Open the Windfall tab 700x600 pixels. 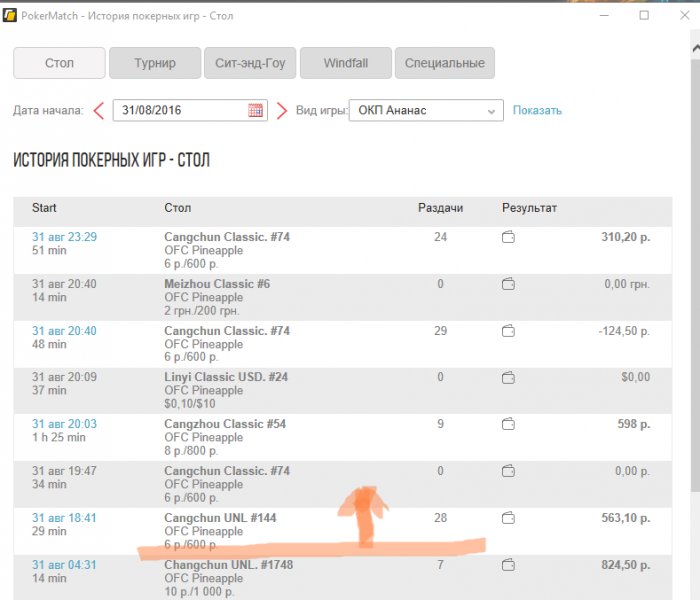pos(346,63)
